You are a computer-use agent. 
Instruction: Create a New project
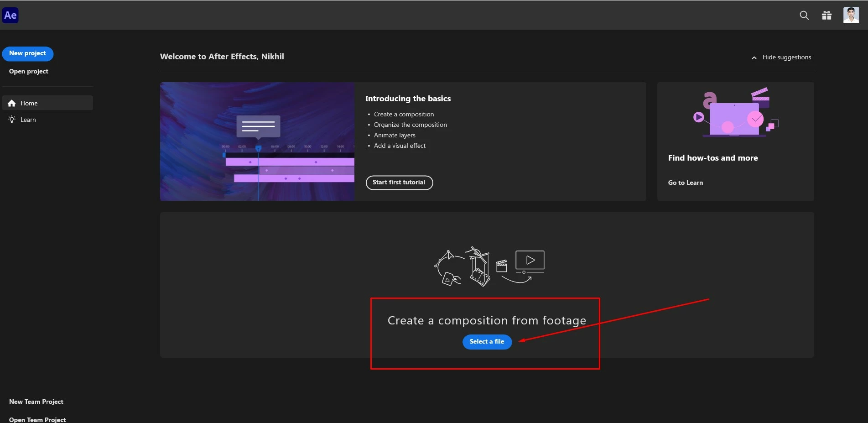[27, 53]
